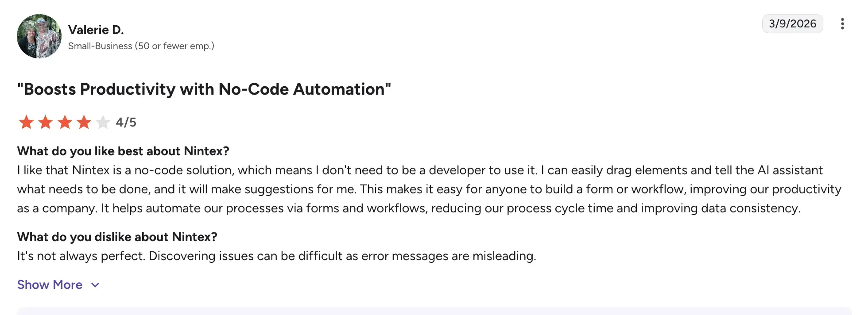Open Valerie D.'s reviewer profile
This screenshot has height=315, width=868.
pos(96,30)
